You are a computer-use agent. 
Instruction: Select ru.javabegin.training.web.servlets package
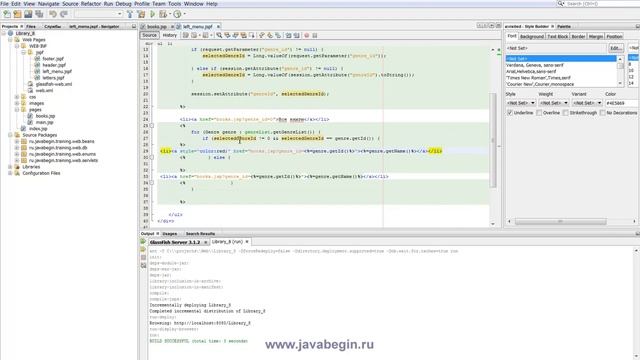tap(63, 160)
